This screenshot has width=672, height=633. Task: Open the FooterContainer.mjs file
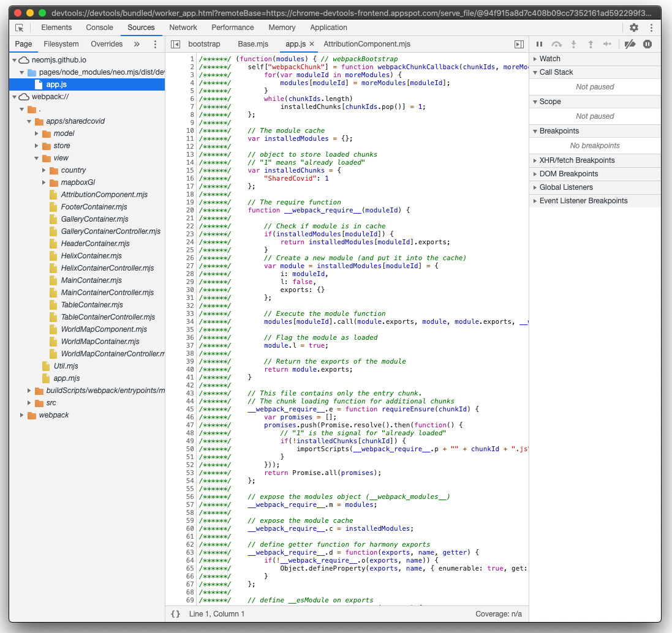point(94,207)
